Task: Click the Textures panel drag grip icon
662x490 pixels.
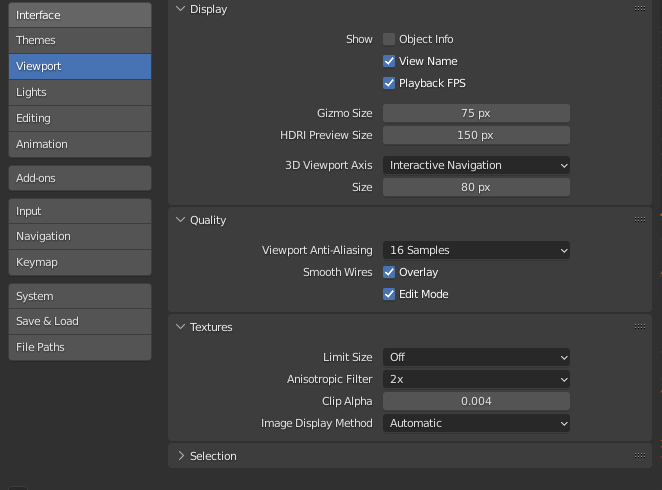Action: 640,327
